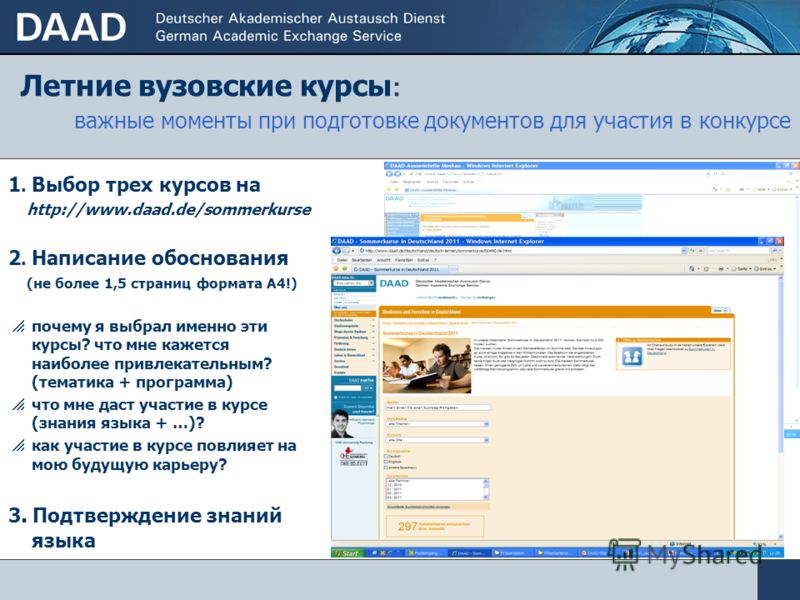Screen dimensions: 800x600
Task: Tick the Deutsch course language checkbox
Action: pos(386,456)
